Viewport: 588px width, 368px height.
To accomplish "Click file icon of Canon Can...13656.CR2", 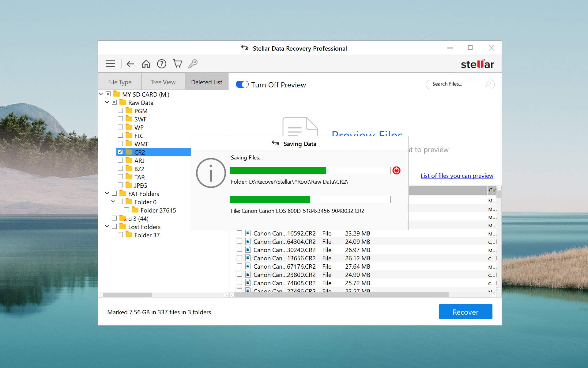I will point(248,258).
